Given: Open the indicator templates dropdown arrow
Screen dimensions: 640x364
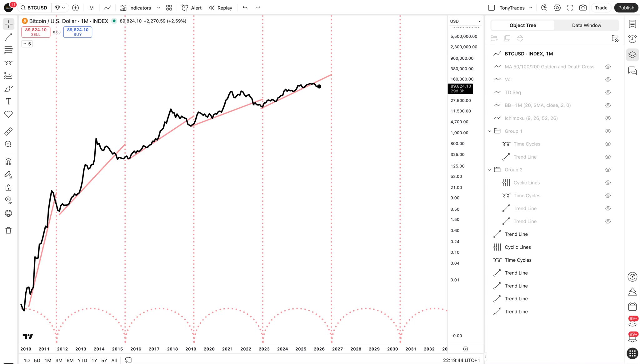Looking at the screenshot, I should (x=158, y=8).
